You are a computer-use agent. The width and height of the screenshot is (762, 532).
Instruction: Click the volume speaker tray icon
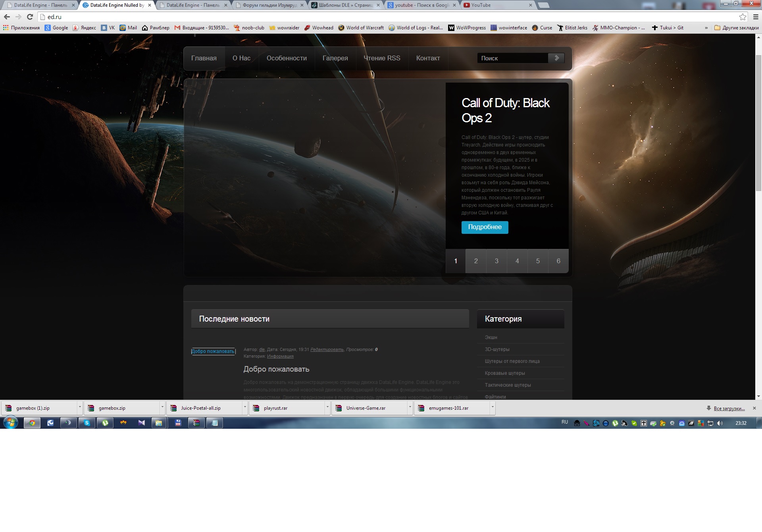720,423
